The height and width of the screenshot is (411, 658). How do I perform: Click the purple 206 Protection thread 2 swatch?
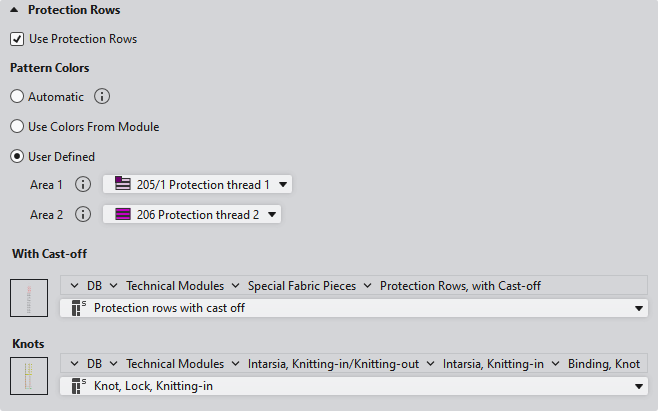click(x=124, y=214)
